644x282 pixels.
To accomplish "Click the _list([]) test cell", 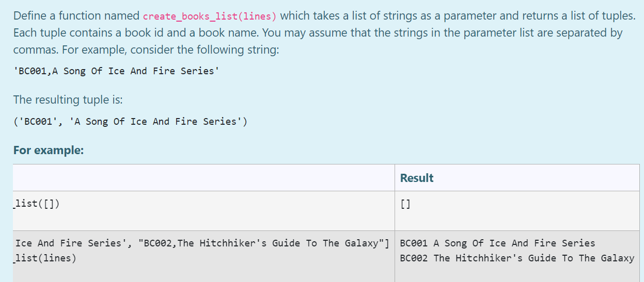I will 37,204.
